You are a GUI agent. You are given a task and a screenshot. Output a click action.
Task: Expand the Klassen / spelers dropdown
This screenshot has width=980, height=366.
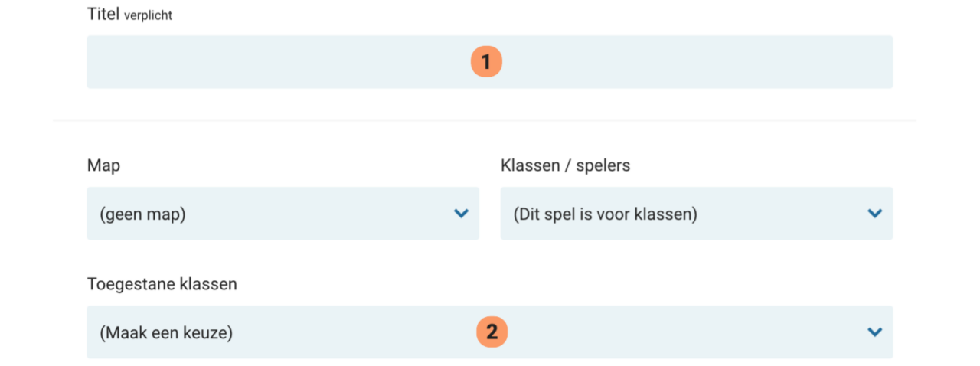pos(696,214)
